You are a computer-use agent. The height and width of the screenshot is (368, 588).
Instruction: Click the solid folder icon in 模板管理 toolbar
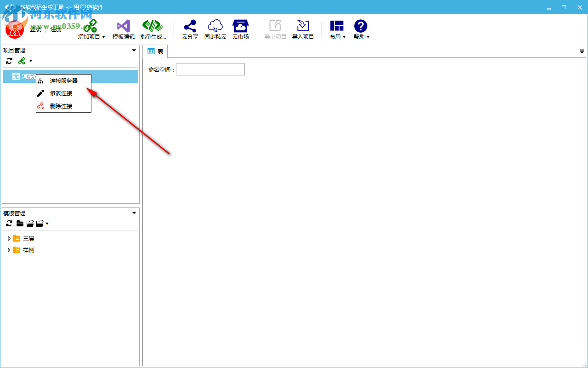pyautogui.click(x=20, y=224)
